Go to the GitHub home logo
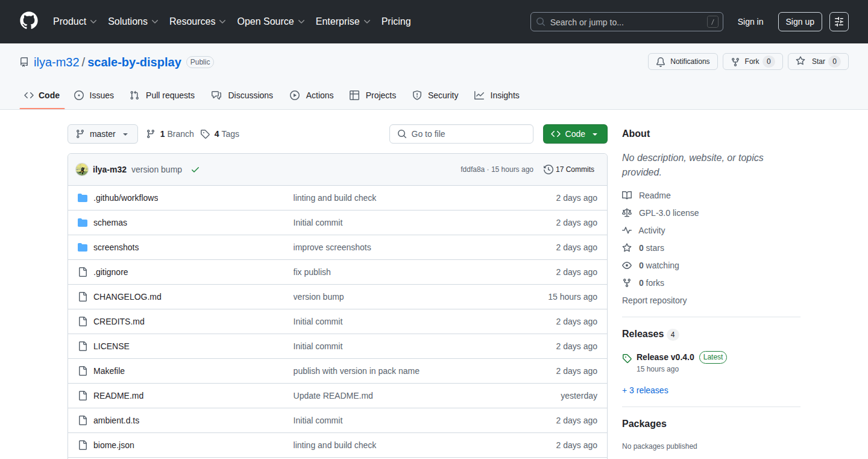This screenshot has width=868, height=459. coord(29,21)
